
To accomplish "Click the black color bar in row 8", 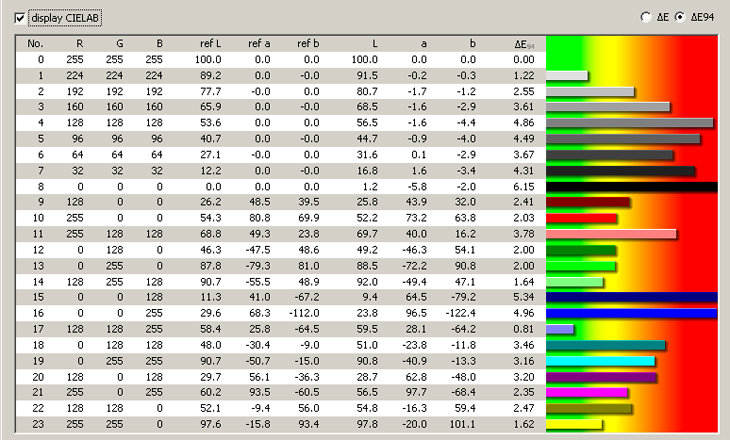I will 632,187.
